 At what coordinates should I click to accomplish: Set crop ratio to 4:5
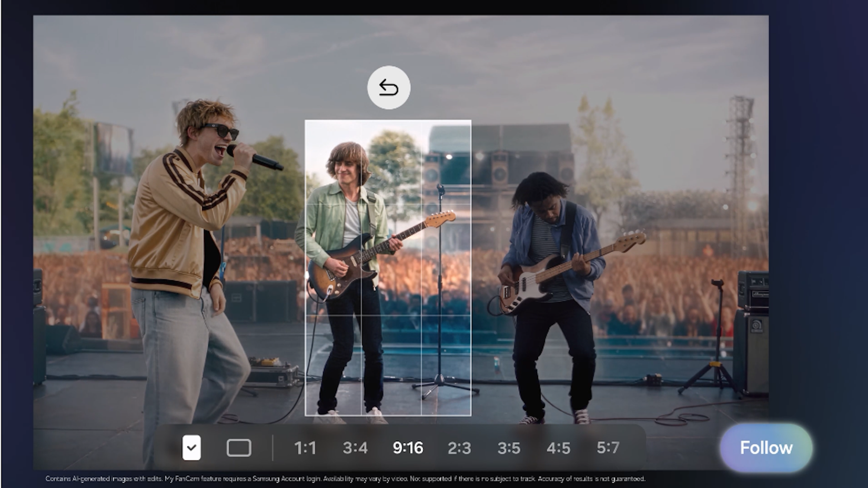point(558,448)
